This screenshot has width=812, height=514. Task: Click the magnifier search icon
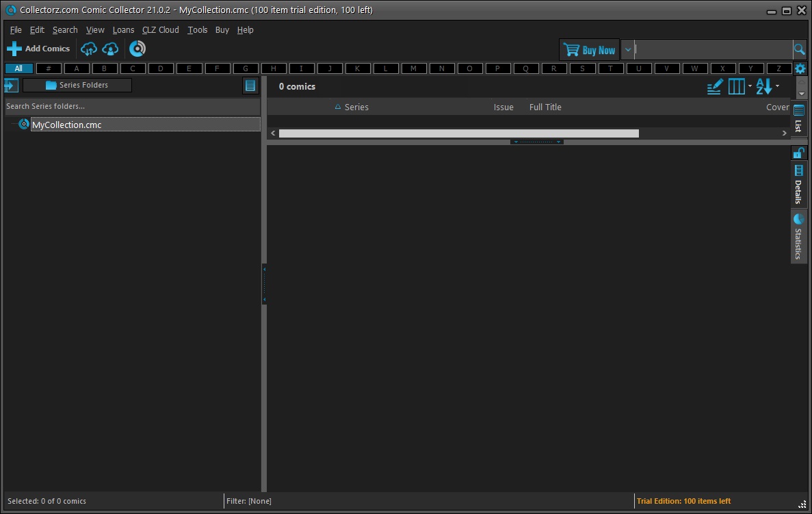pyautogui.click(x=799, y=49)
